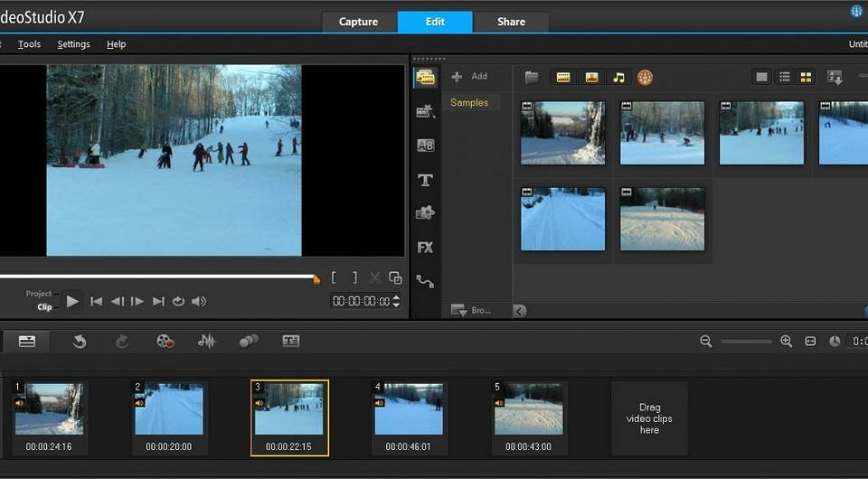Screen dimensions: 868x479
Task: Switch to Storyboard view button
Action: pos(26,342)
